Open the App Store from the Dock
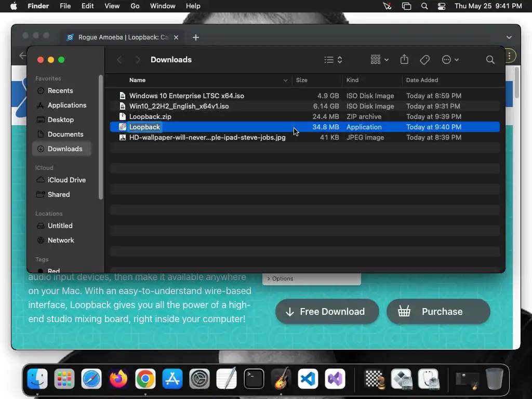Viewport: 532px width, 399px height. pyautogui.click(x=172, y=379)
